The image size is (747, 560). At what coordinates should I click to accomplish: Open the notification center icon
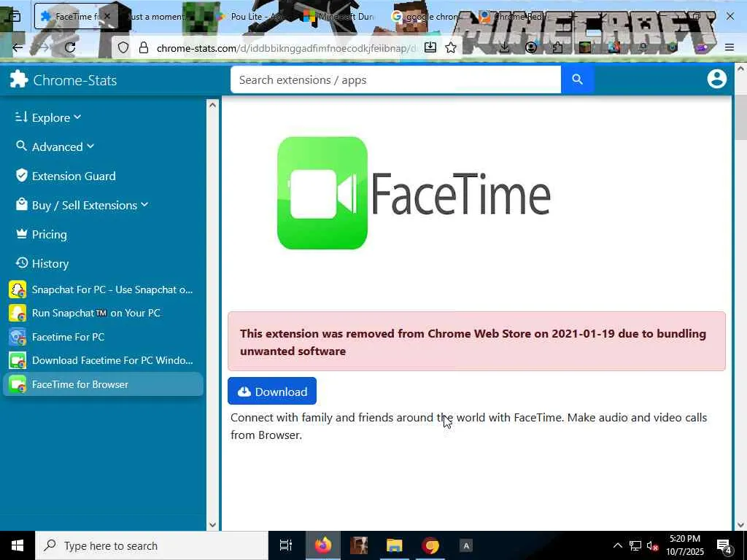724,545
